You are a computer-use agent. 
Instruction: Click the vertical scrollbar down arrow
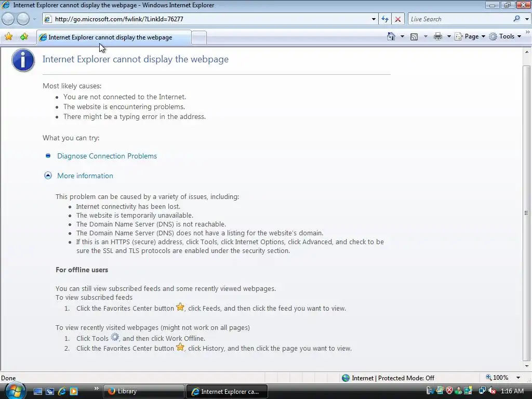tap(527, 366)
